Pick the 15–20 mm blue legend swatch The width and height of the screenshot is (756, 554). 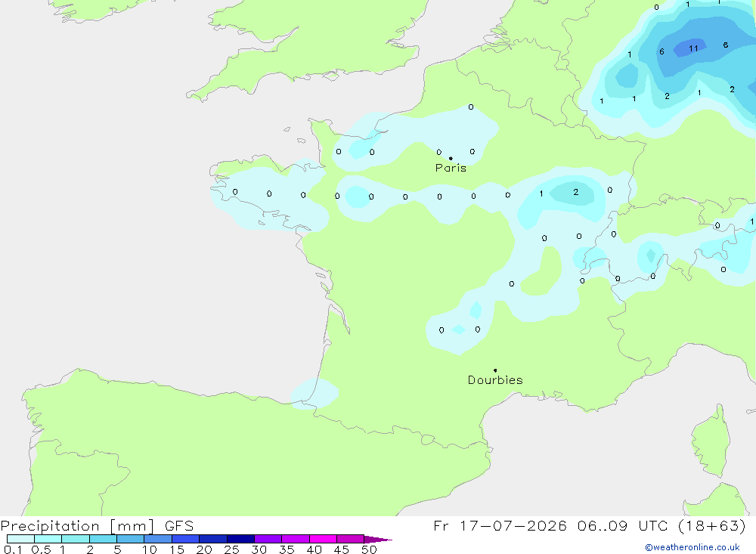[186, 539]
